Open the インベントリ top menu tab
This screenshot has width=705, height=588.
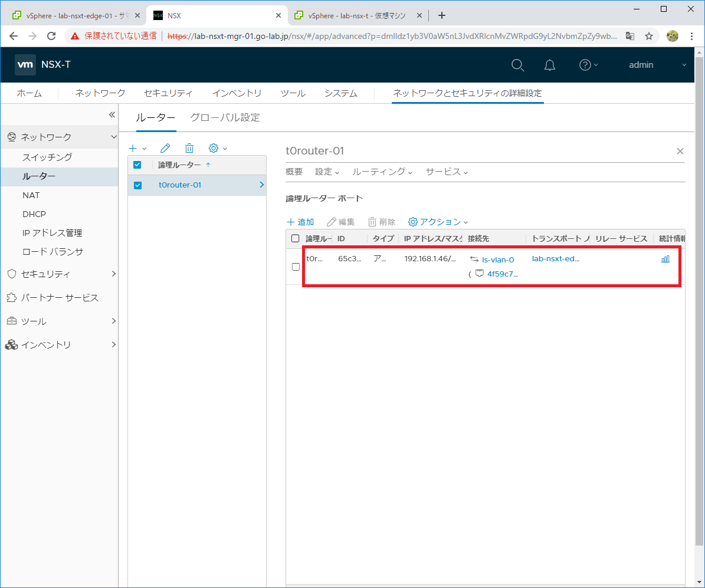237,94
